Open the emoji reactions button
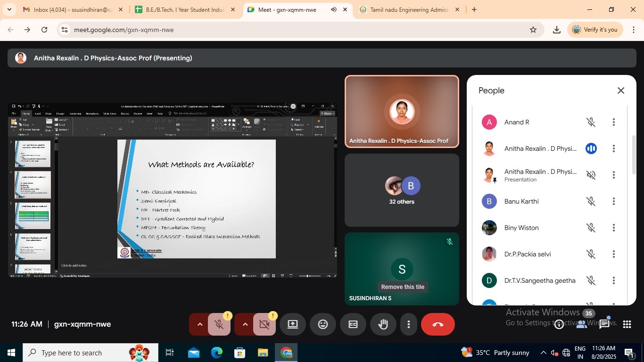The width and height of the screenshot is (644, 362). click(x=323, y=324)
